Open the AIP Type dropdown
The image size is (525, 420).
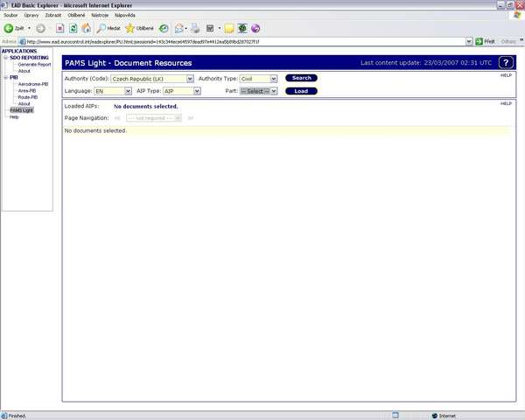(182, 91)
